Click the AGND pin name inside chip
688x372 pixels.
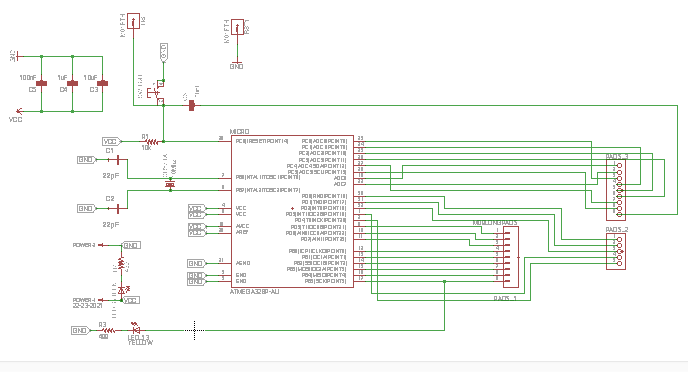(243, 263)
